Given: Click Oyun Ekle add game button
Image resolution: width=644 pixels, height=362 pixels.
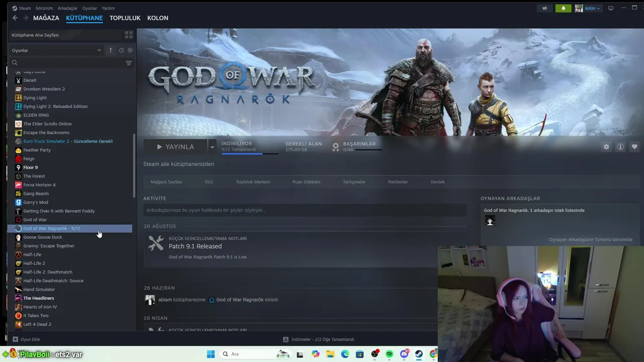Looking at the screenshot, I should (x=26, y=339).
